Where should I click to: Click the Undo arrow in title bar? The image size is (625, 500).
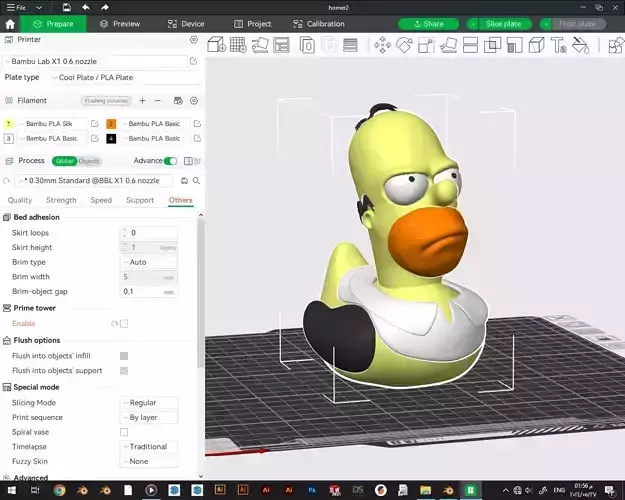click(86, 7)
